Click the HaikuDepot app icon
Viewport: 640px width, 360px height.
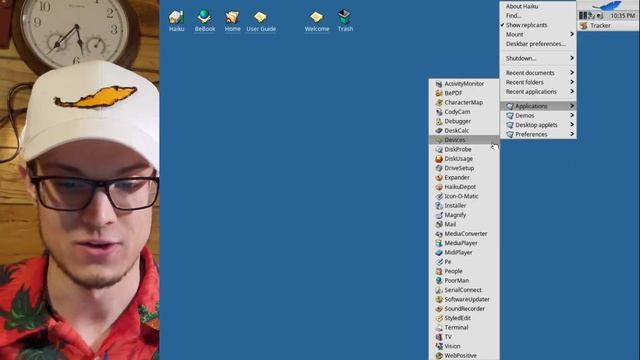click(439, 187)
